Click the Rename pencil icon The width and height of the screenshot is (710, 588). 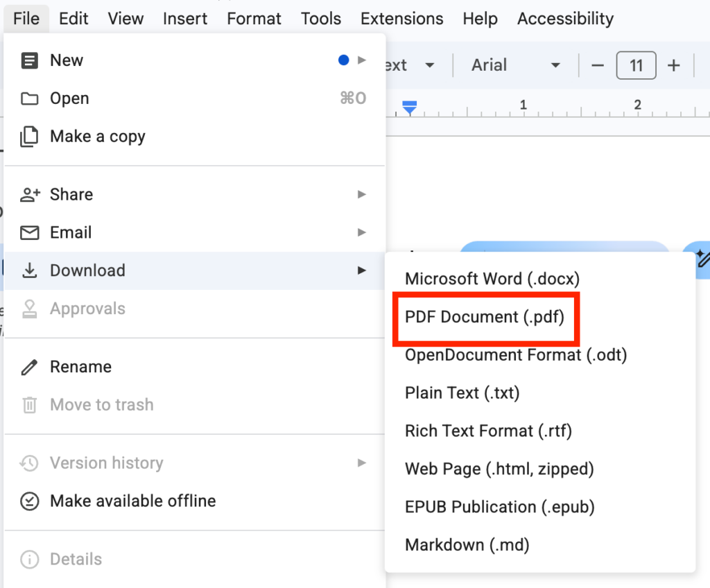pos(29,367)
